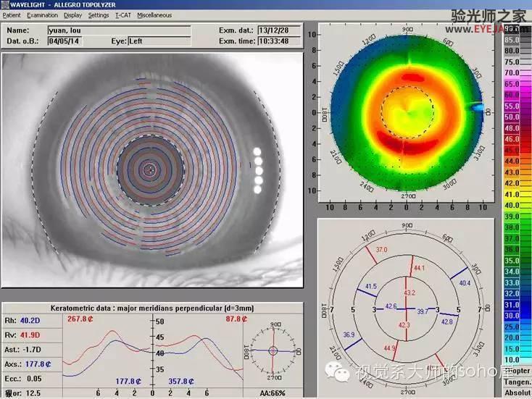Open the Patient menu
This screenshot has width=532, height=399.
12,15
